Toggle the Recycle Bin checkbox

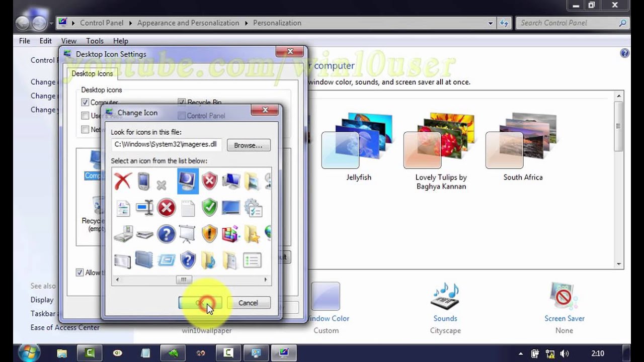tap(182, 103)
